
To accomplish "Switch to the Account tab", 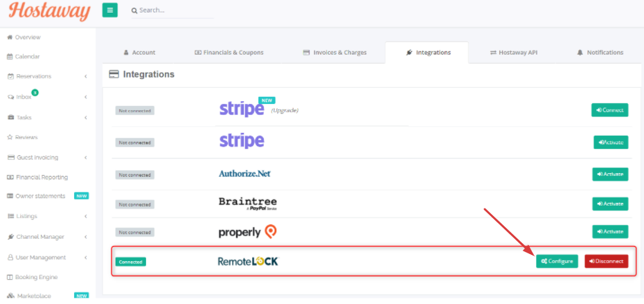I will [x=140, y=53].
